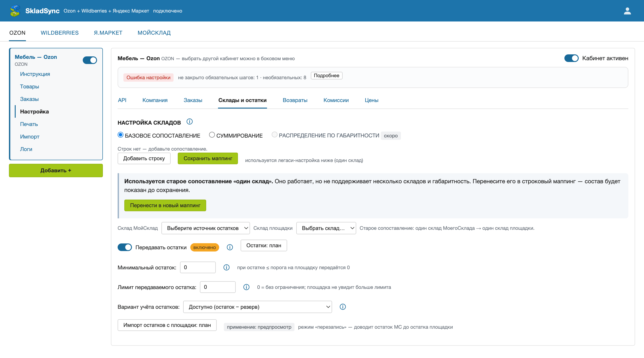
Task: Open the Выбрать склад dropdown
Action: (x=326, y=228)
